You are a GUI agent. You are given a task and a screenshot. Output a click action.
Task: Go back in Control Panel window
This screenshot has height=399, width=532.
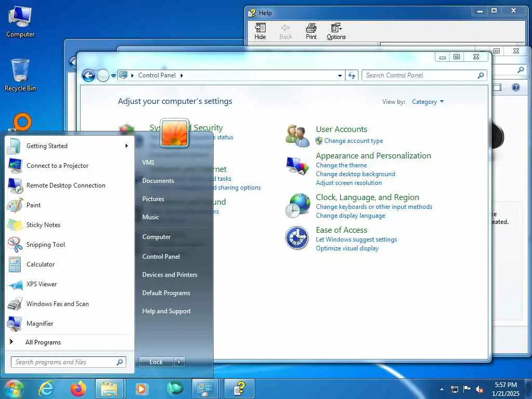(88, 75)
